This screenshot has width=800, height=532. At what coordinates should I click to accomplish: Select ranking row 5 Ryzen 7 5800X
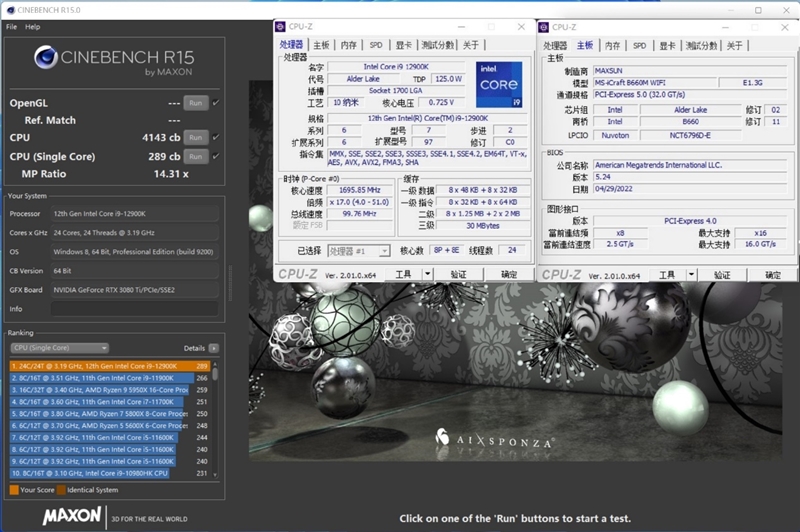tap(110, 414)
